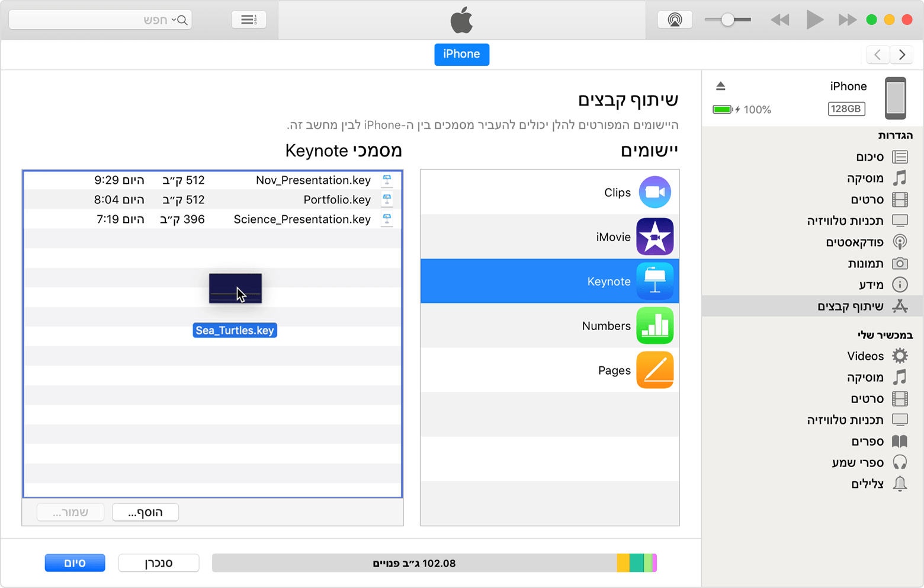
Task: Select the Portfolio.key file
Action: [x=213, y=200]
